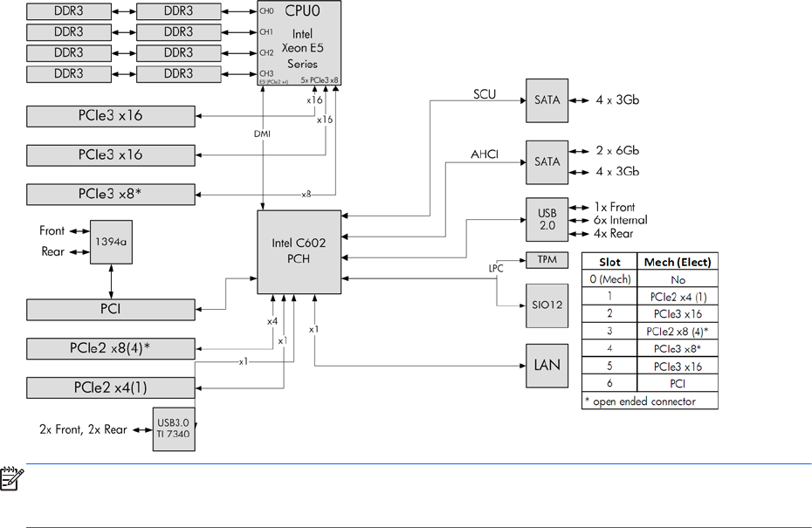
Task: Click 'PCIe2 x4 (1)' in the slot table
Action: coord(678,297)
